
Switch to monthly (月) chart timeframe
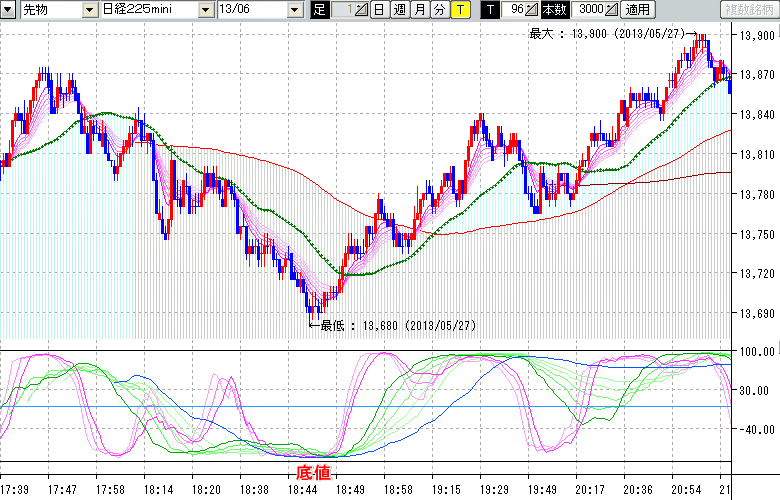click(419, 9)
